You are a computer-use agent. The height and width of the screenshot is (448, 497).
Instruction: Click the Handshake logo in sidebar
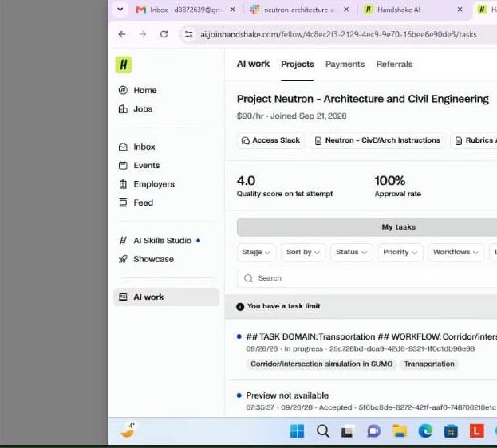[124, 65]
